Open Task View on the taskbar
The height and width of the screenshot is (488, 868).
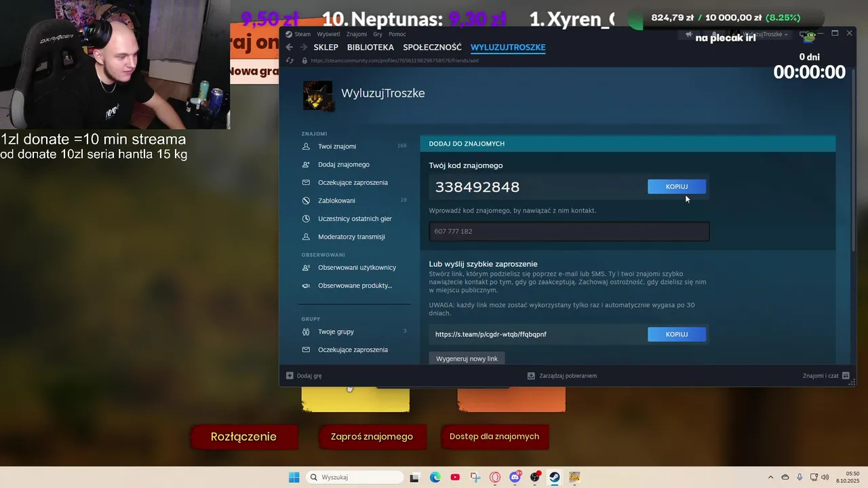pos(414,477)
